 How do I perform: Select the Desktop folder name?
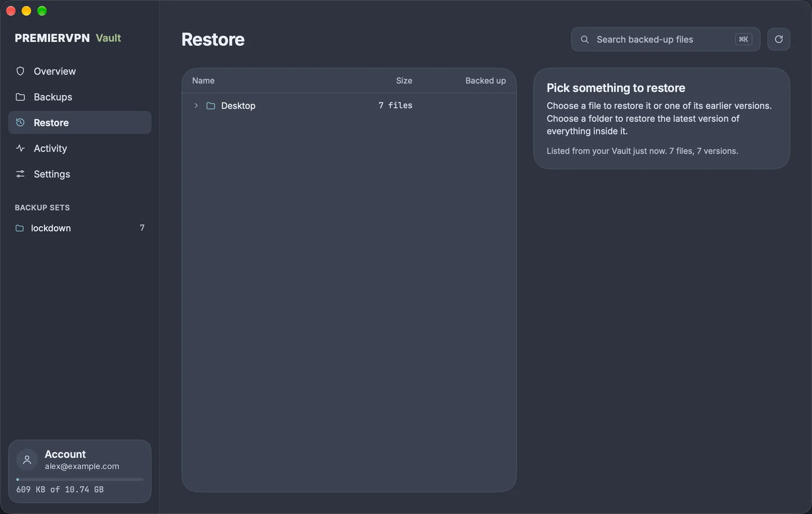click(x=238, y=106)
